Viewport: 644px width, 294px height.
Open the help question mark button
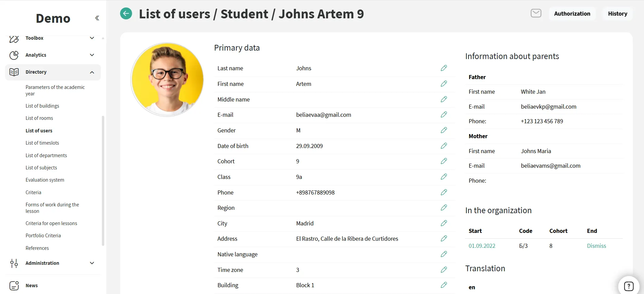pyautogui.click(x=628, y=286)
